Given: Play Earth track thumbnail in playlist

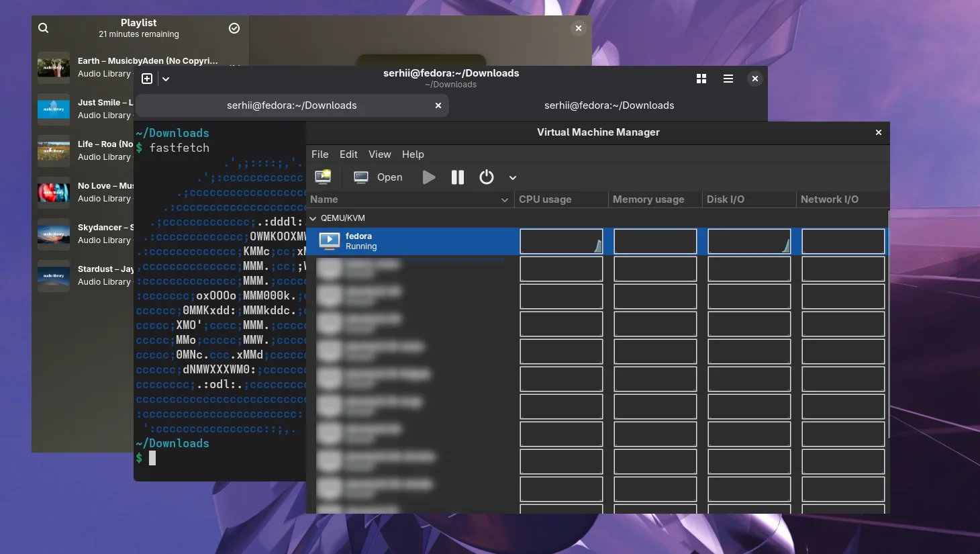Looking at the screenshot, I should point(54,67).
